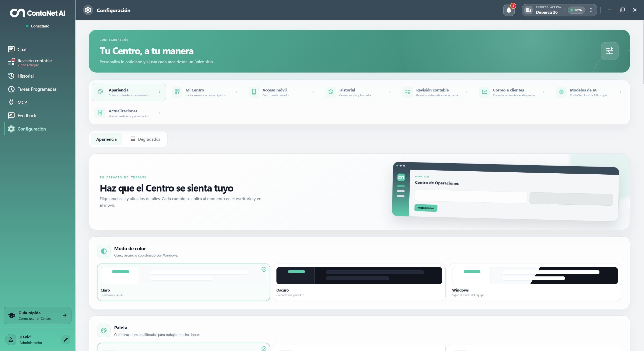Click the Acción principal preview button
The image size is (644, 351).
click(426, 208)
